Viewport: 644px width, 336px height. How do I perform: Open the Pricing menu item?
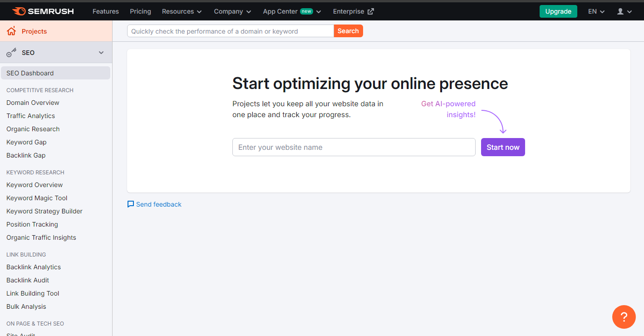tap(140, 11)
